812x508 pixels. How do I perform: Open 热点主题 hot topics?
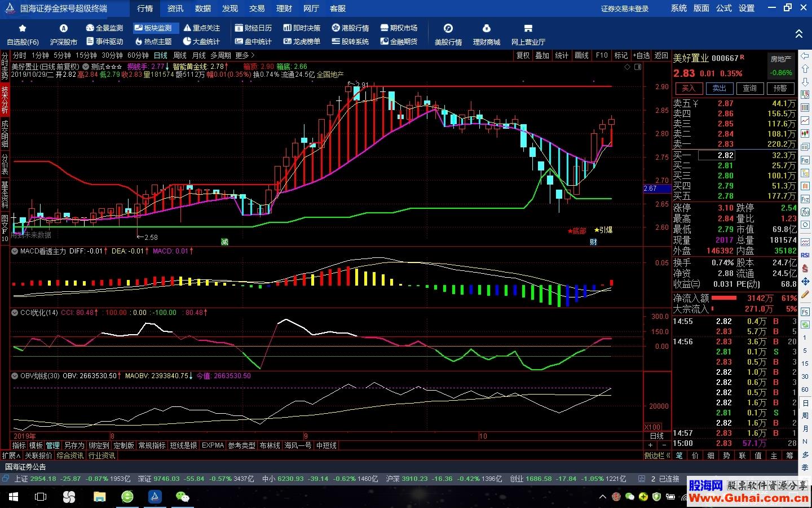(x=153, y=41)
